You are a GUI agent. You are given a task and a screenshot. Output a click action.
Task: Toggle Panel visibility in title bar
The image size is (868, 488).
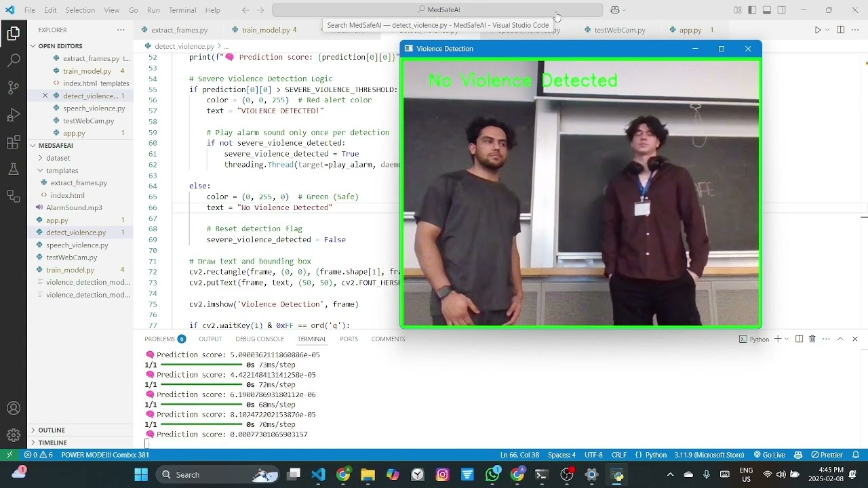pos(767,10)
